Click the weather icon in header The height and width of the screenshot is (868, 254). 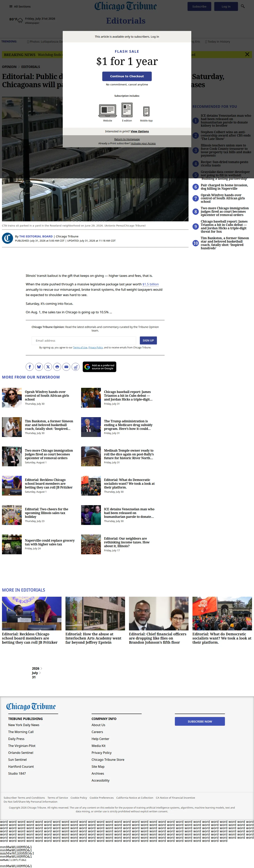coord(21,21)
